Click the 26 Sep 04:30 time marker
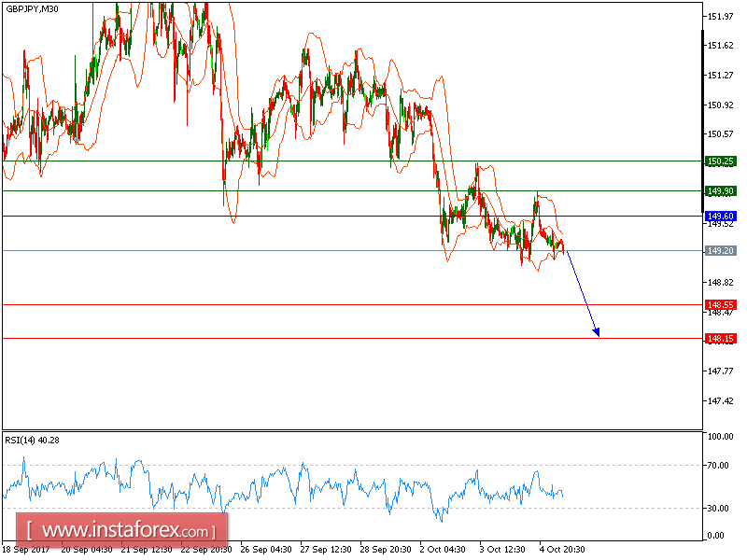This screenshot has height=560, width=747. pyautogui.click(x=266, y=550)
